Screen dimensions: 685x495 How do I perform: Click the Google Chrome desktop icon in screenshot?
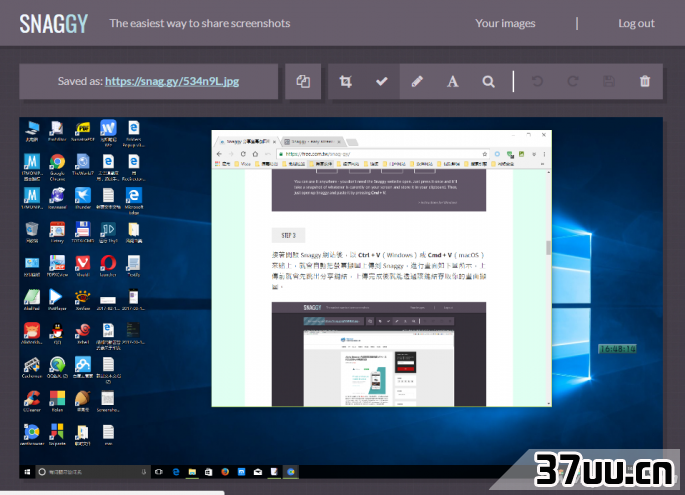(57, 166)
